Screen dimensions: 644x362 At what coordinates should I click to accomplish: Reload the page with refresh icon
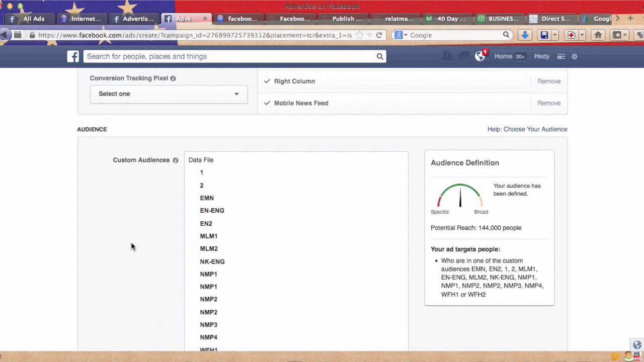point(379,35)
